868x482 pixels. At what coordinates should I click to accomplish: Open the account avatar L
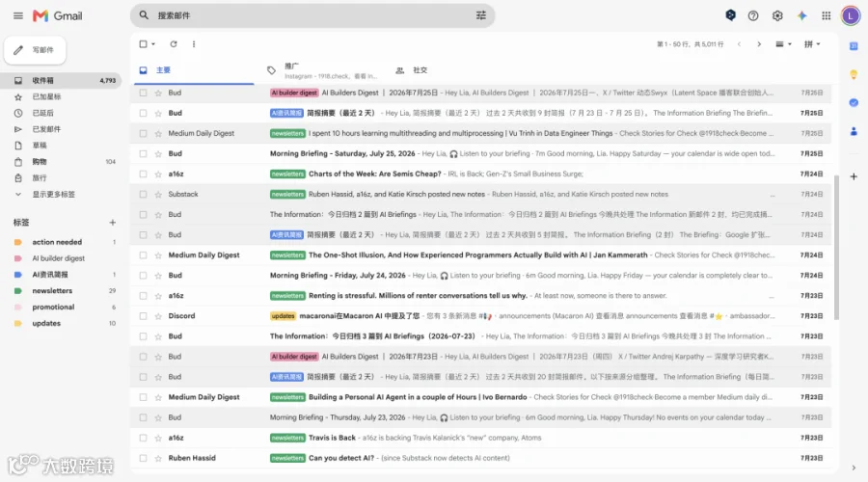pos(851,15)
